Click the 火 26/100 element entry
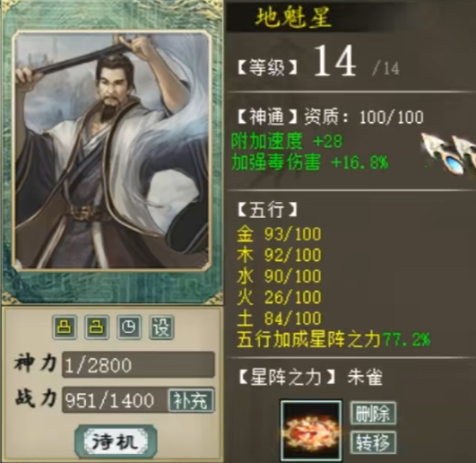 pyautogui.click(x=279, y=297)
